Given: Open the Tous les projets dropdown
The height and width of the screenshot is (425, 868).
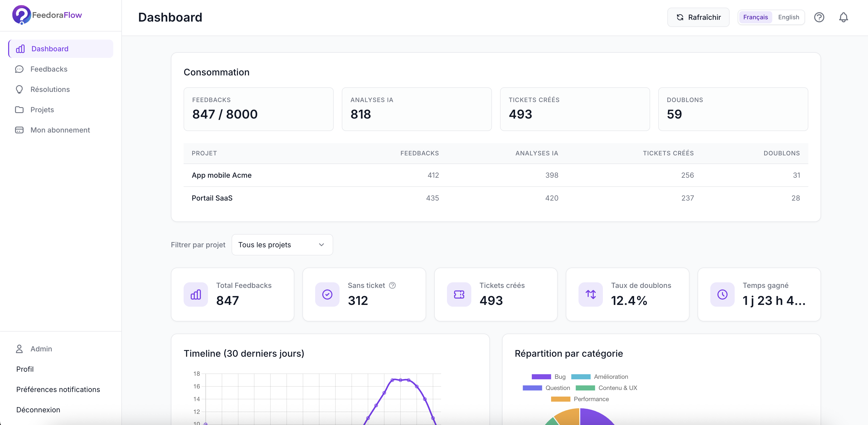Looking at the screenshot, I should (282, 245).
